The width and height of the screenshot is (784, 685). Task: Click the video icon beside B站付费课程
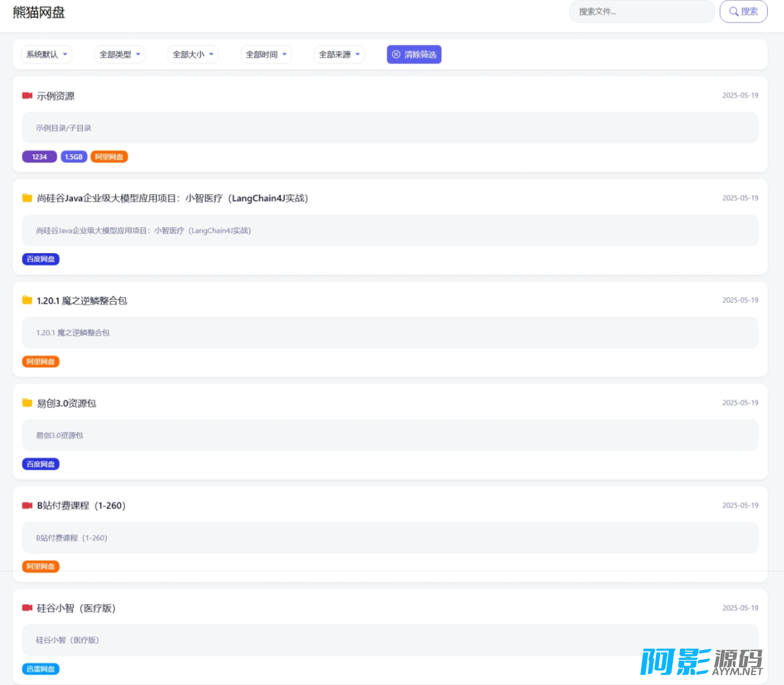point(27,505)
